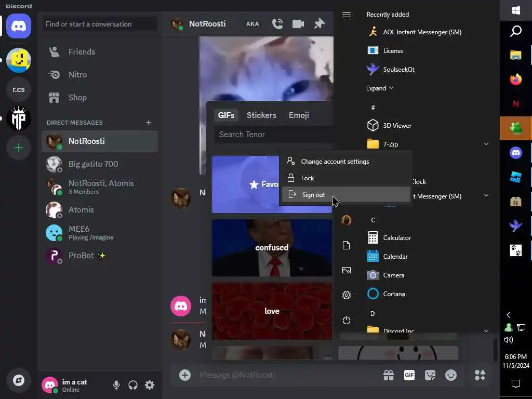The image size is (532, 399).
Task: Click Find or start a conversation
Action: pyautogui.click(x=100, y=24)
